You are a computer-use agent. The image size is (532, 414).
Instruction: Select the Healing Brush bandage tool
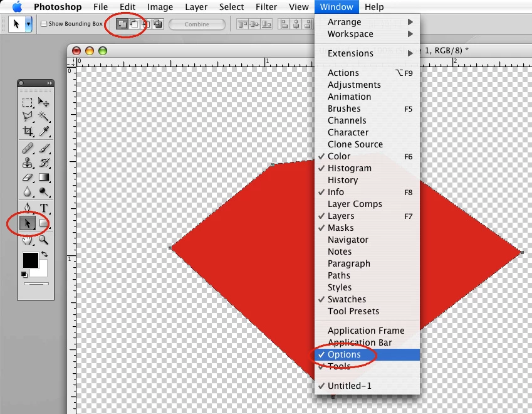27,149
